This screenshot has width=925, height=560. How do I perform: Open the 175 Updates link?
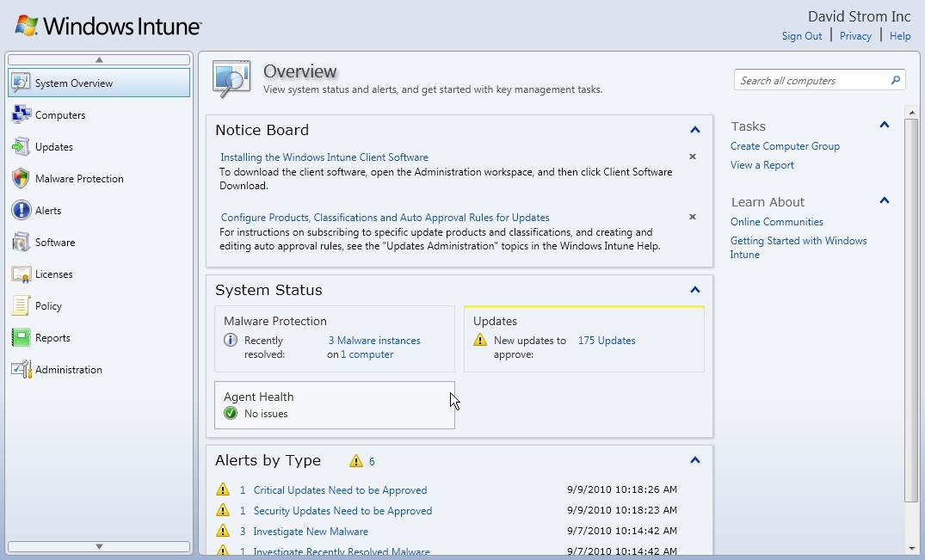click(606, 341)
